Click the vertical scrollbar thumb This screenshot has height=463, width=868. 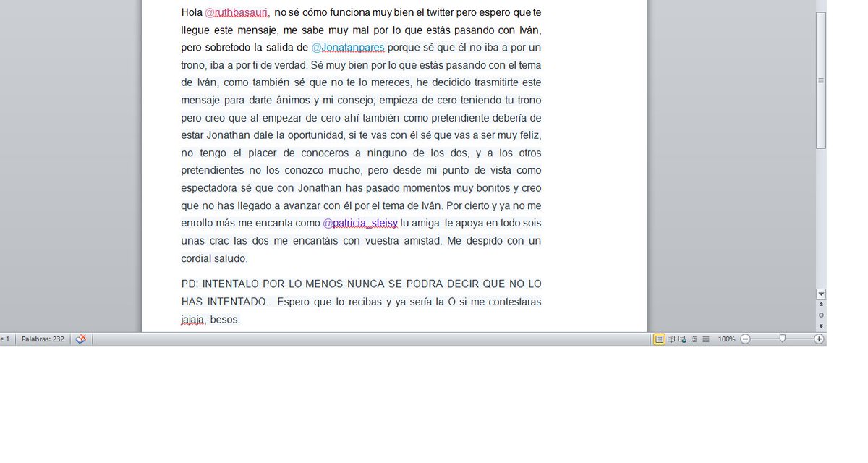point(821,80)
